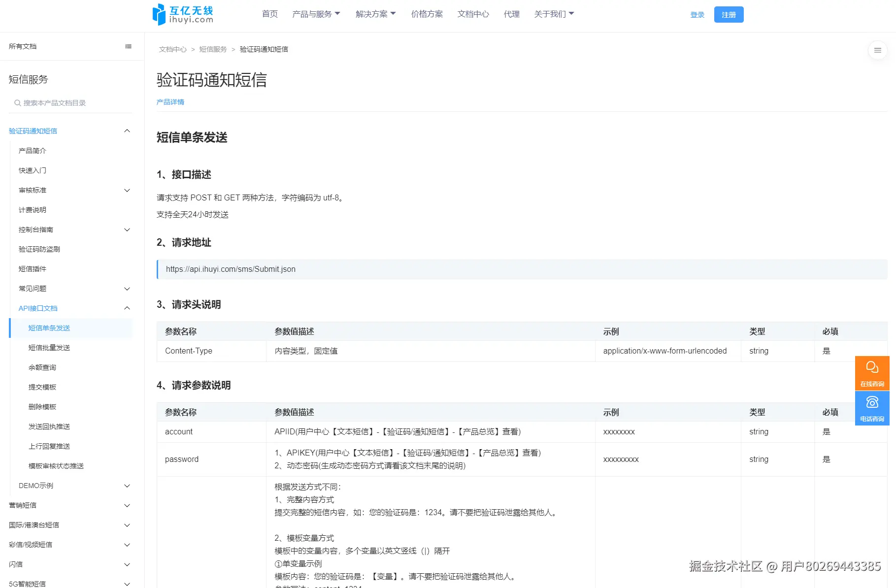Expand 控制台指南 chevron

(x=127, y=229)
